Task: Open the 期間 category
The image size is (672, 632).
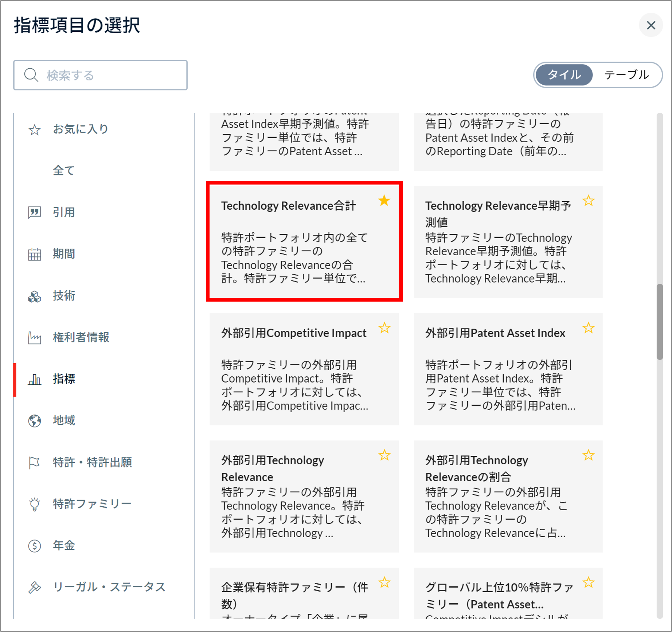Action: [64, 254]
